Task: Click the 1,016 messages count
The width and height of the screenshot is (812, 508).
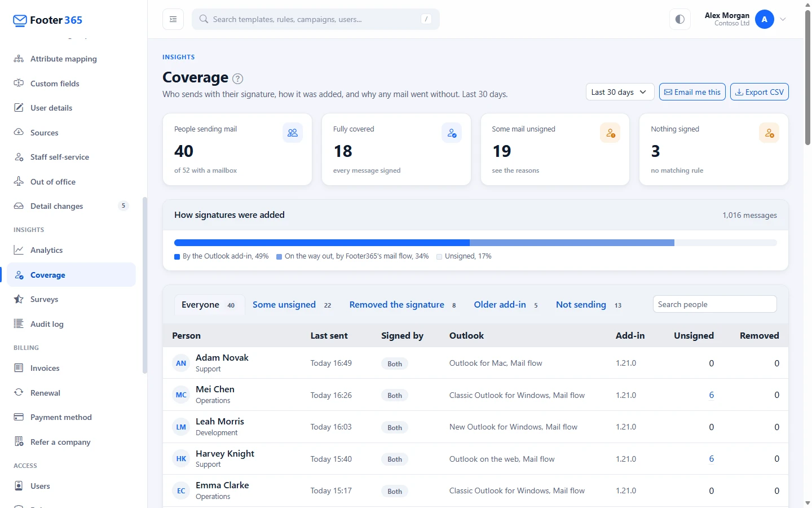Action: (x=749, y=215)
